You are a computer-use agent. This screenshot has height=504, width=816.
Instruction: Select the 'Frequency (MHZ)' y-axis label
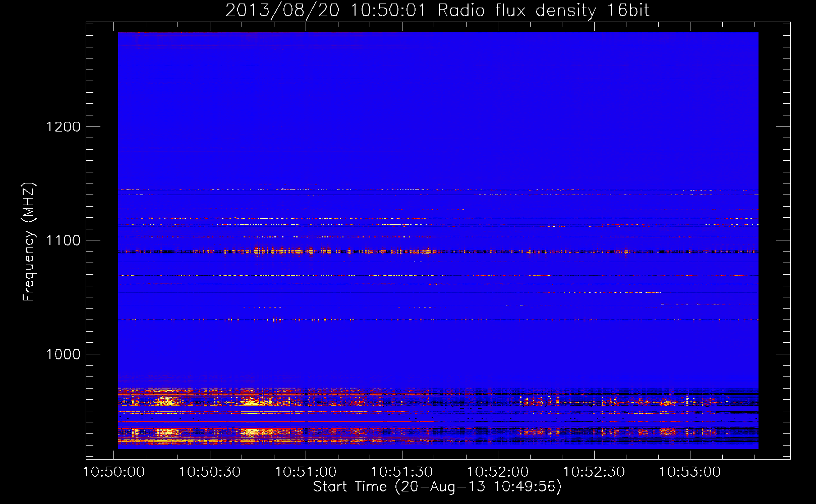point(29,242)
